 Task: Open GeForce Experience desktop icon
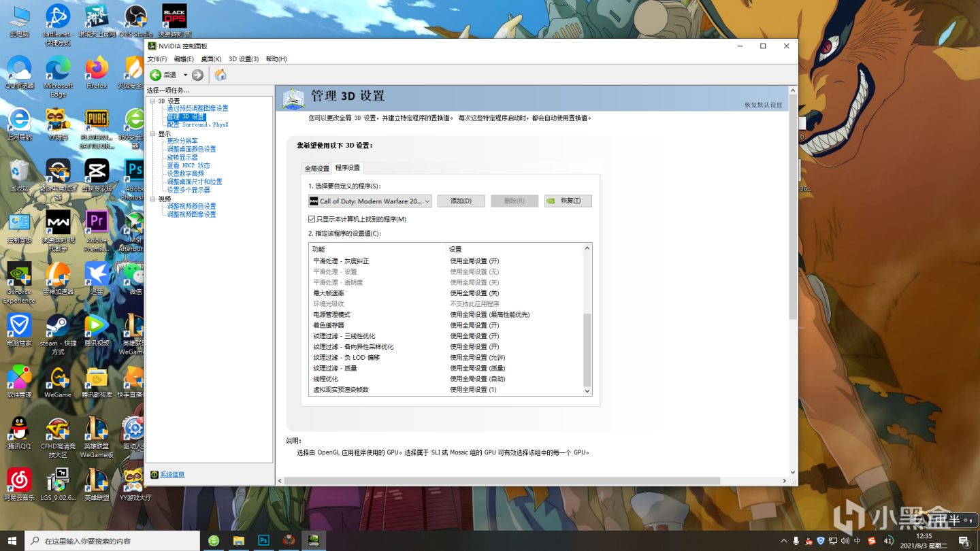coord(19,283)
